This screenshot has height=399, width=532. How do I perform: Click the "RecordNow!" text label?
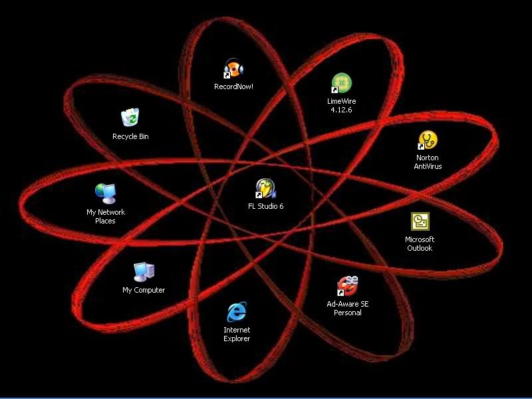pyautogui.click(x=233, y=86)
